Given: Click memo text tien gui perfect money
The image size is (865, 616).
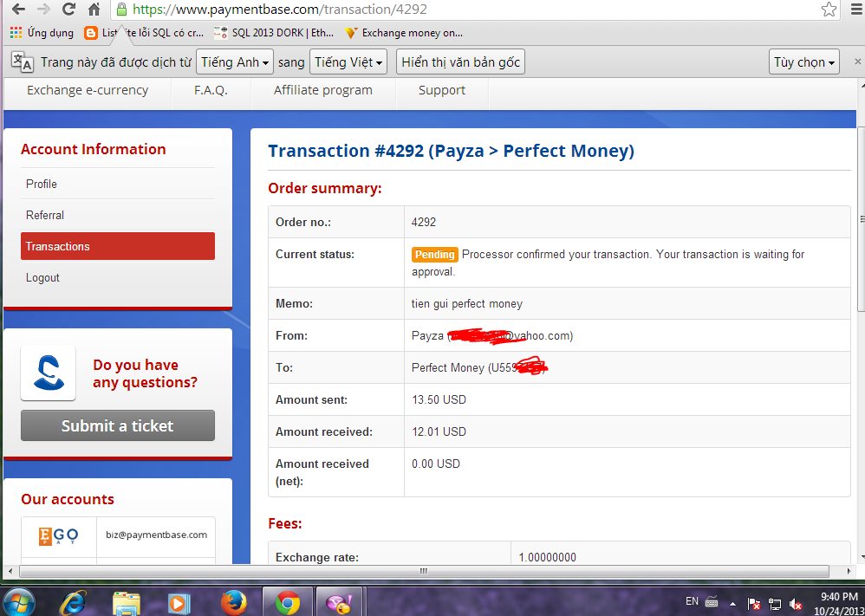Looking at the screenshot, I should tap(466, 304).
